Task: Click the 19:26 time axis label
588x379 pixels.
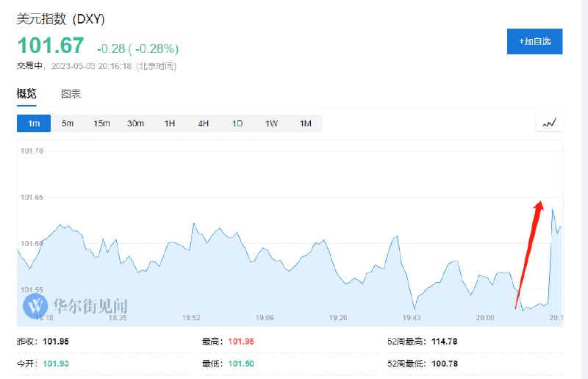Action: tap(338, 318)
